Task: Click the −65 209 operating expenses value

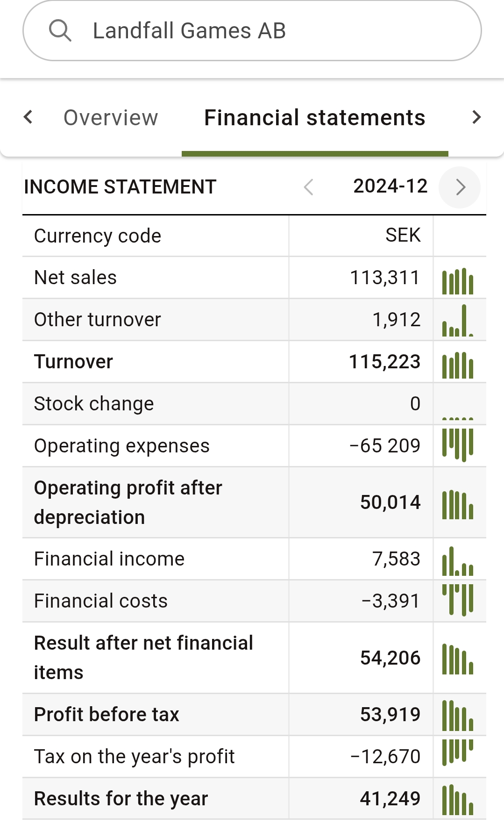Action: 385,446
